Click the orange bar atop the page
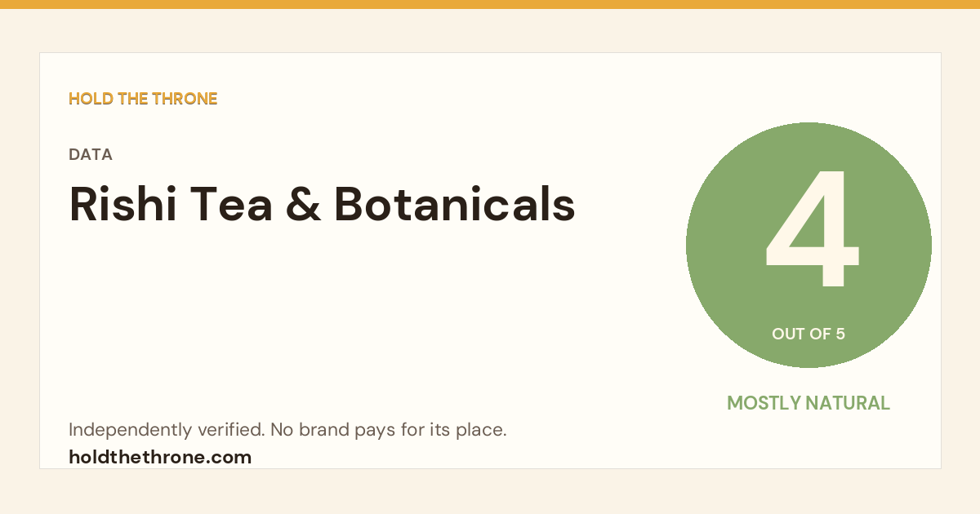 [x=490, y=4]
